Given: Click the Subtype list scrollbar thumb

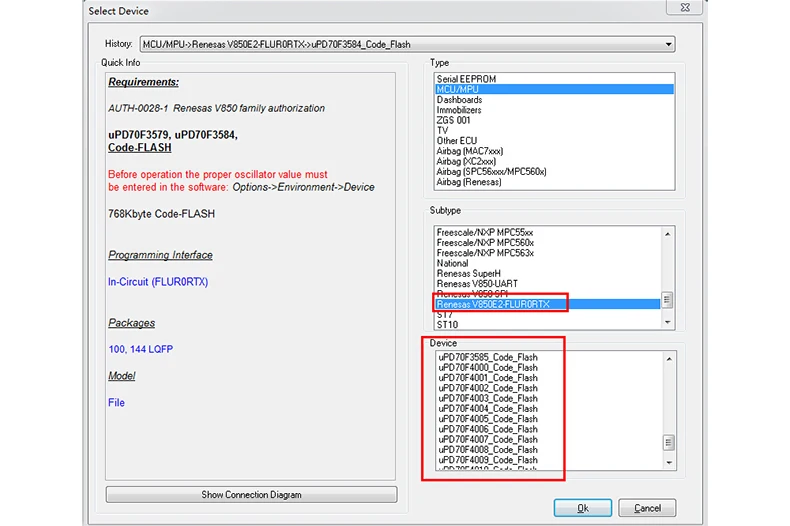Looking at the screenshot, I should (x=668, y=300).
